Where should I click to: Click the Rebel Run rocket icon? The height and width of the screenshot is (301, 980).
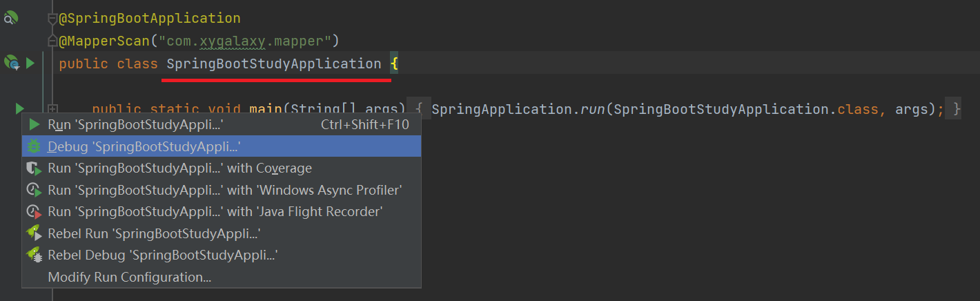click(34, 233)
